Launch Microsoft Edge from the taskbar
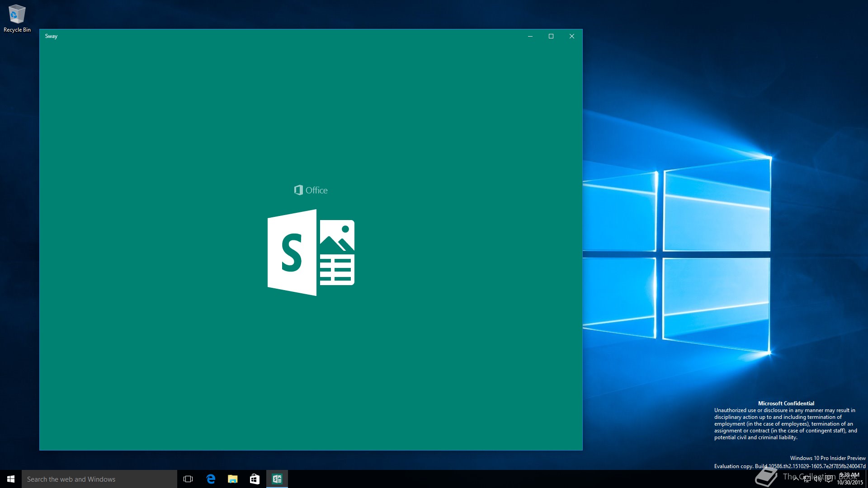868x488 pixels. 211,479
